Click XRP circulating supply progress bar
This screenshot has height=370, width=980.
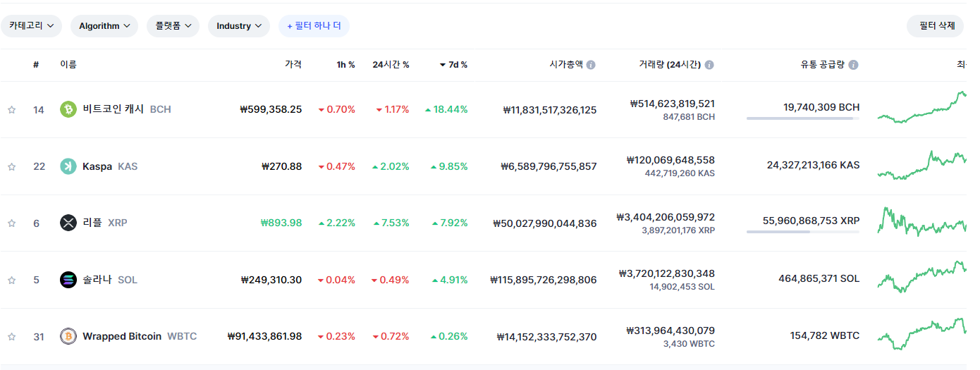[x=803, y=232]
